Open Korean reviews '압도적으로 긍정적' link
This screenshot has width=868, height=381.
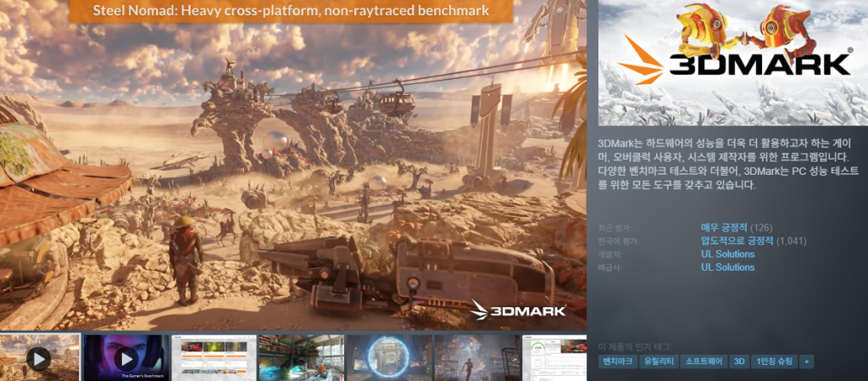737,241
